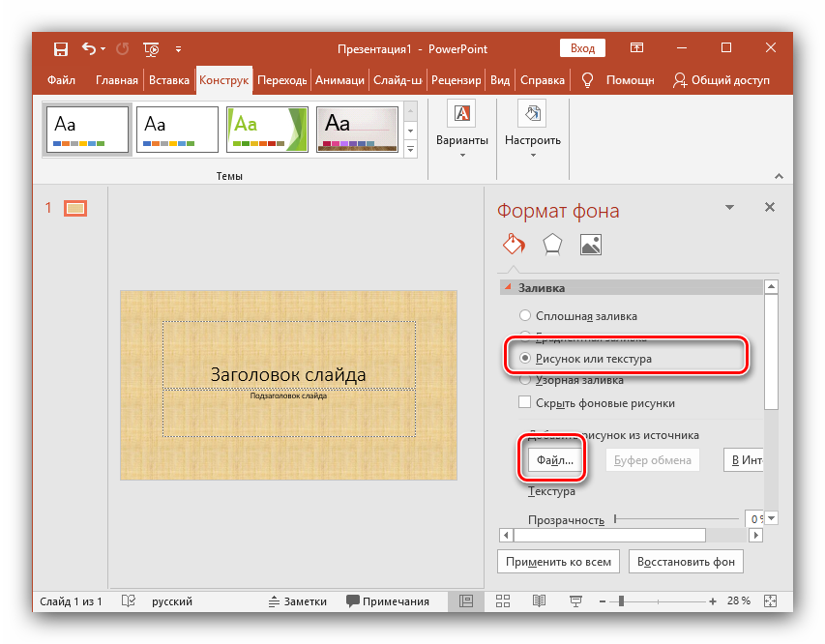
Task: Collapse the Заливка section
Action: pyautogui.click(x=508, y=287)
